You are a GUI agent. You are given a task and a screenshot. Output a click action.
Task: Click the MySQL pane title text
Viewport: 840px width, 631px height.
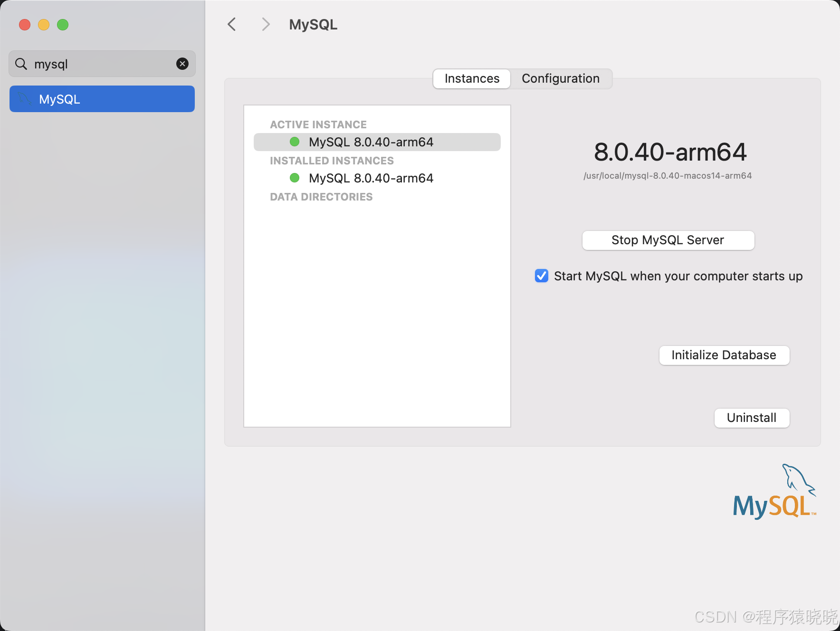313,25
